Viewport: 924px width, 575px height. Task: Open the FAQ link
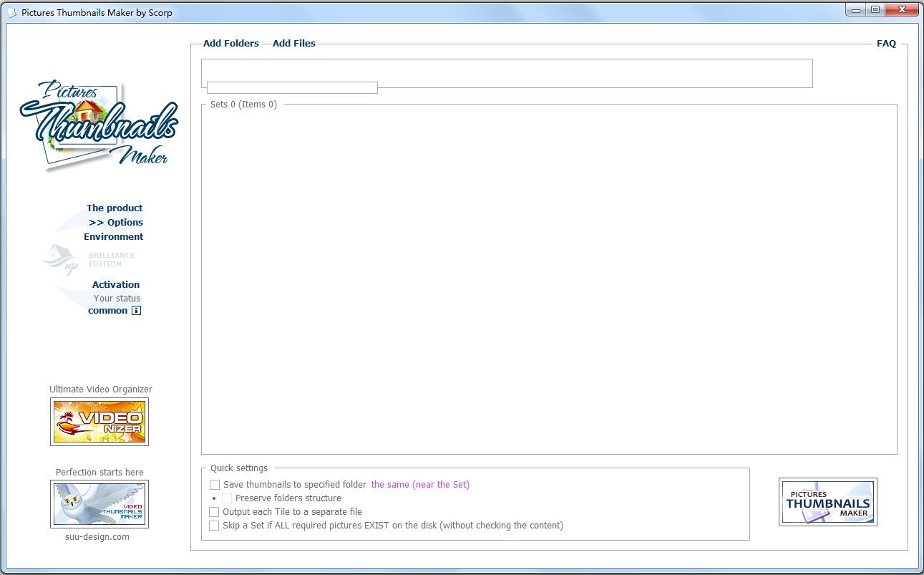click(886, 43)
